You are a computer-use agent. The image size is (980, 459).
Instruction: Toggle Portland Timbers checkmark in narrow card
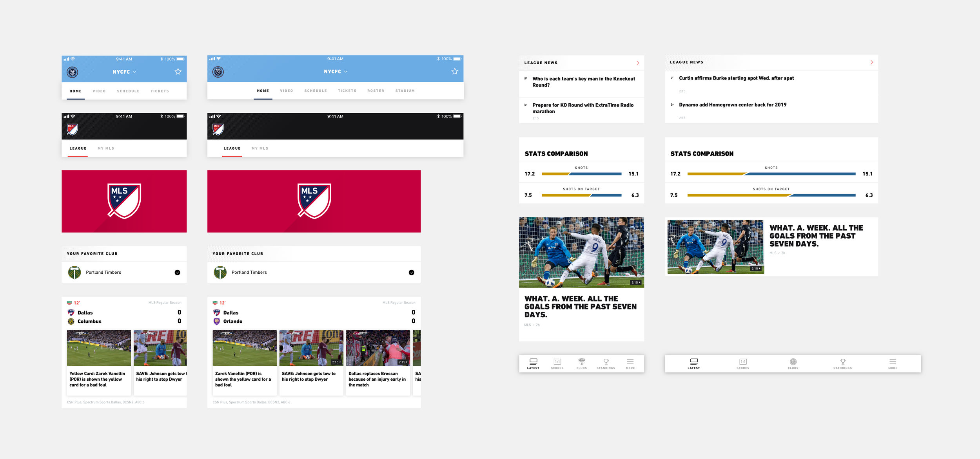[x=178, y=273]
